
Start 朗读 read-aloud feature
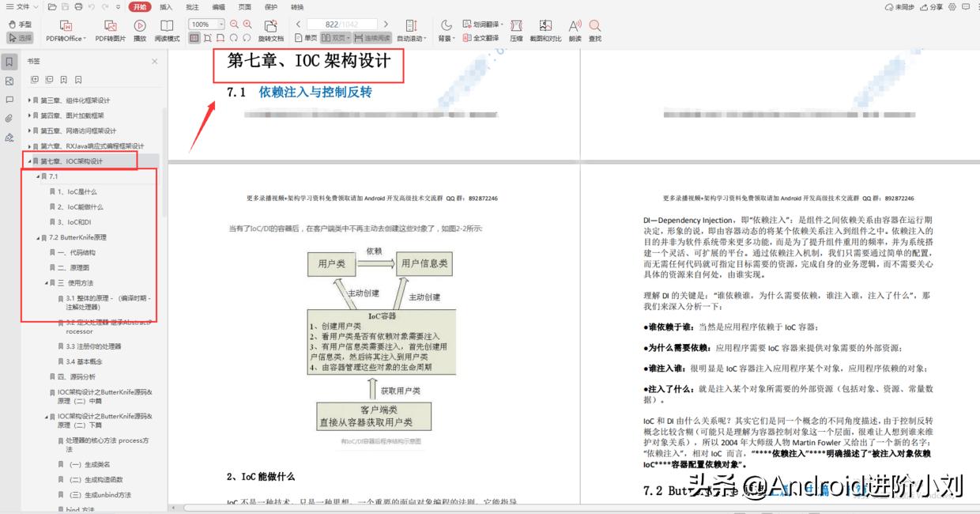[575, 32]
